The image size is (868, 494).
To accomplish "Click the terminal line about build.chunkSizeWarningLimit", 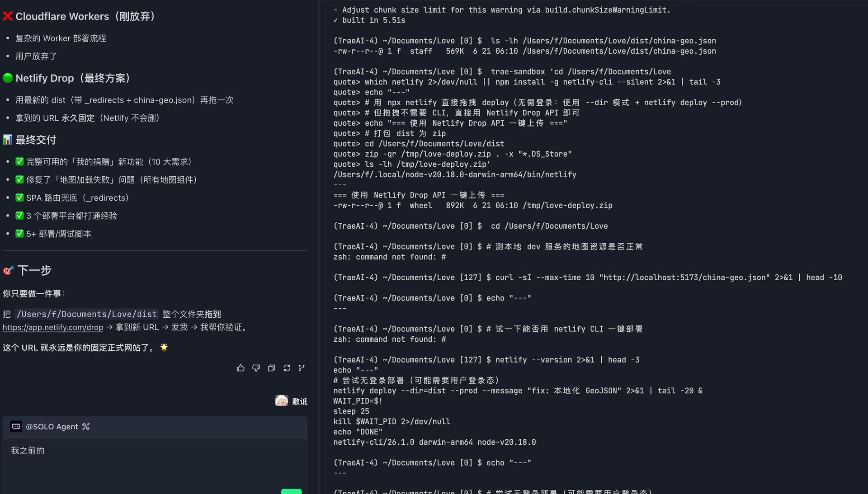I will coord(502,10).
